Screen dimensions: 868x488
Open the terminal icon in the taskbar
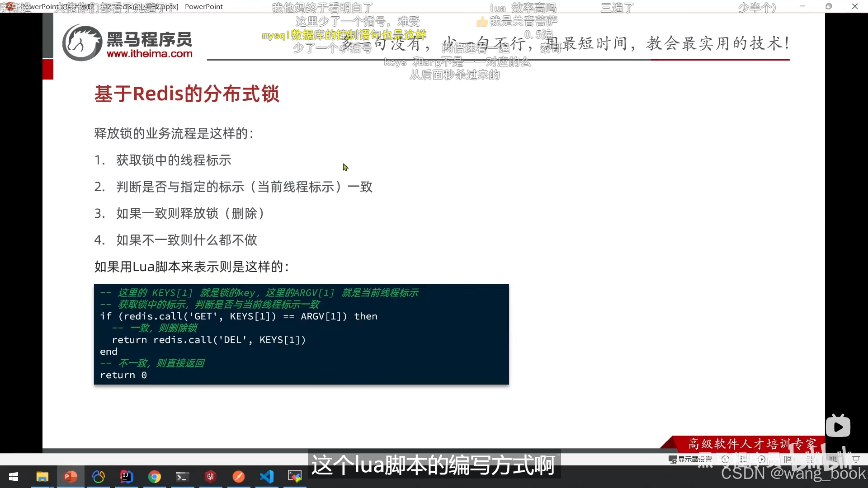[182, 477]
